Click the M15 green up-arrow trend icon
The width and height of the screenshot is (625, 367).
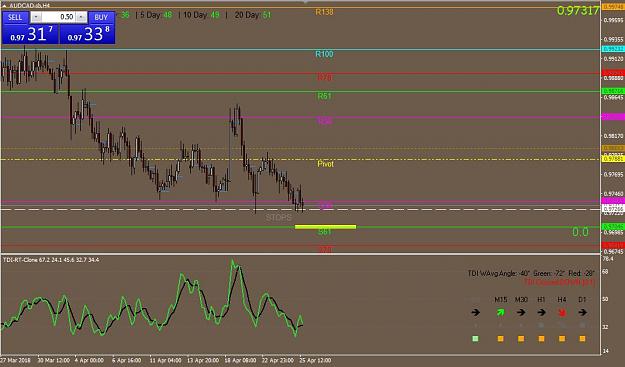501,312
